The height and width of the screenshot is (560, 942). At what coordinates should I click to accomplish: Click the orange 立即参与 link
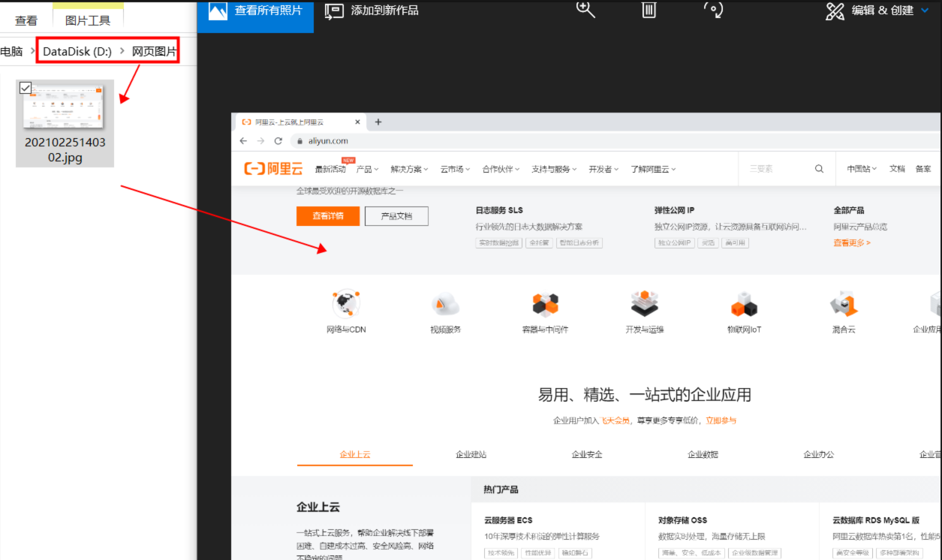point(721,420)
